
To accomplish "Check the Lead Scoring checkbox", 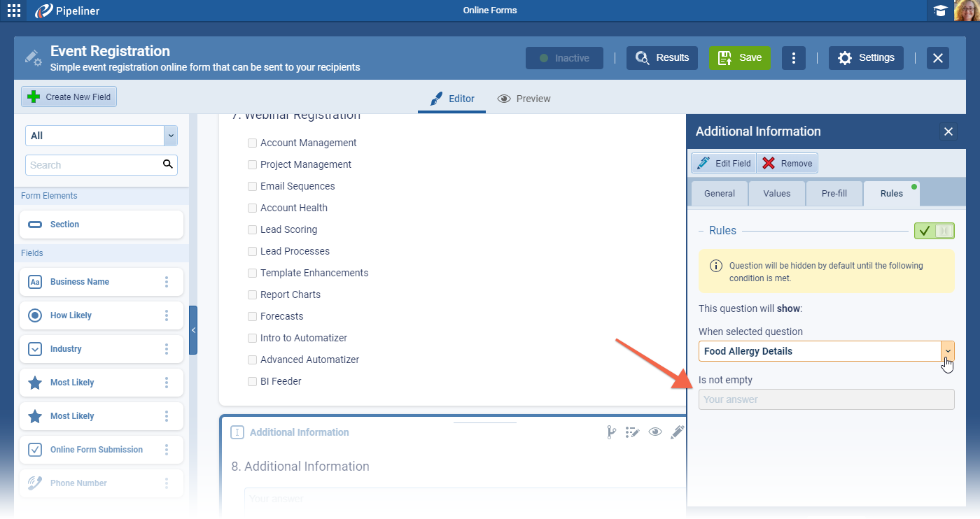I will (x=253, y=229).
